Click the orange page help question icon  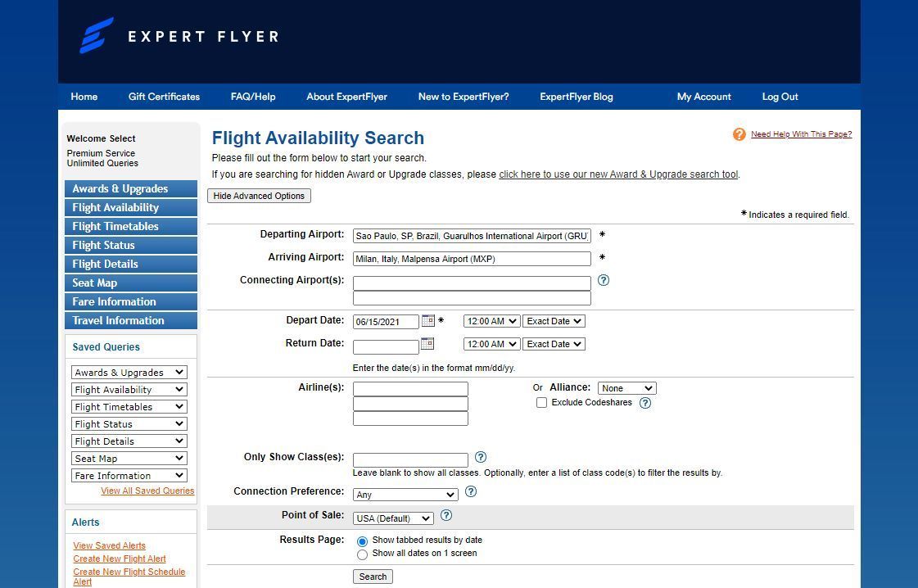(739, 134)
